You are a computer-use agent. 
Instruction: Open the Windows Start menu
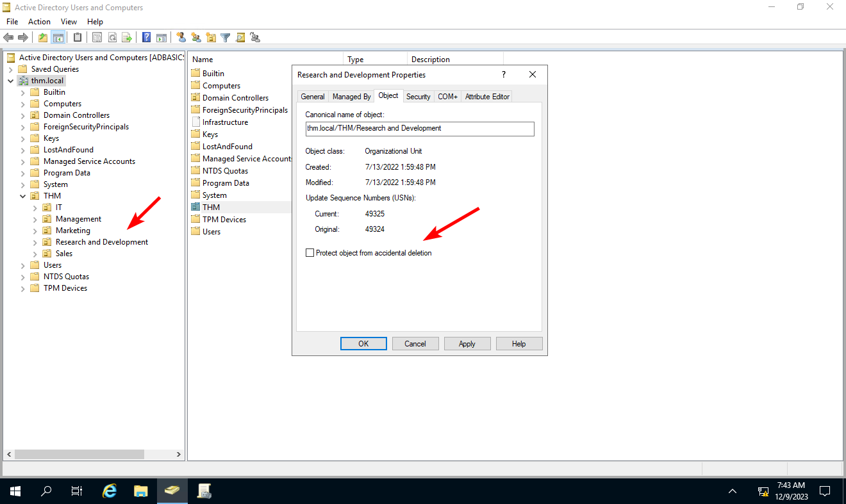15,491
